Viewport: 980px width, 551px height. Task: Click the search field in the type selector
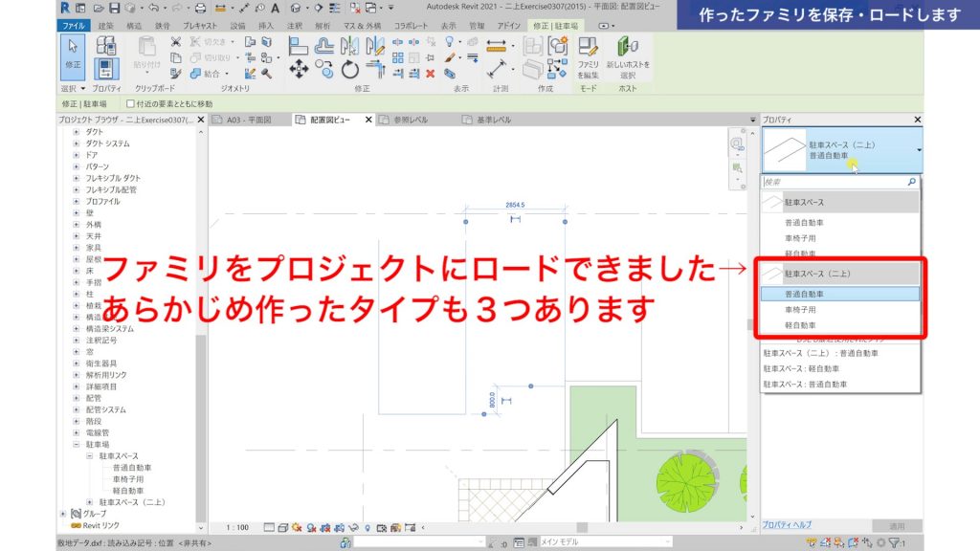(x=842, y=182)
